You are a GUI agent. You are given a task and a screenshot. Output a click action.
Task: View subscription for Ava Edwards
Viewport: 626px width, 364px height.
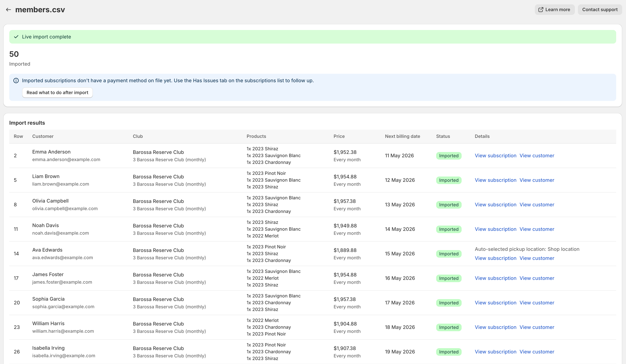[x=495, y=258]
